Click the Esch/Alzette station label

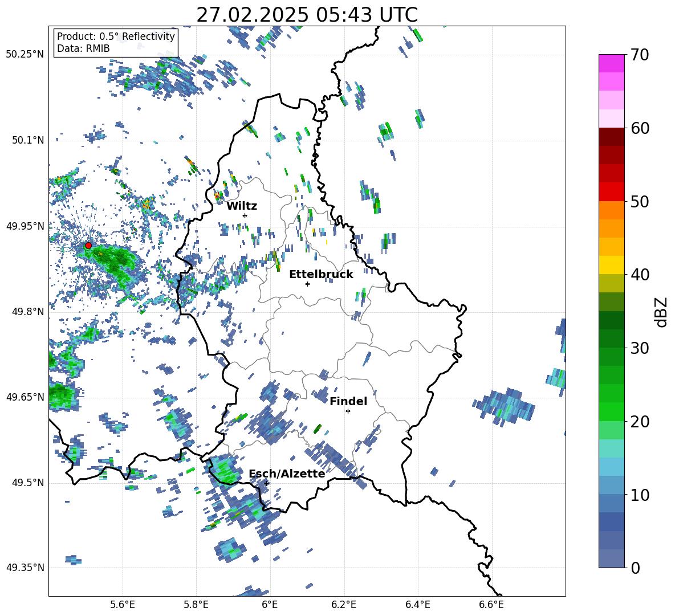pos(287,474)
